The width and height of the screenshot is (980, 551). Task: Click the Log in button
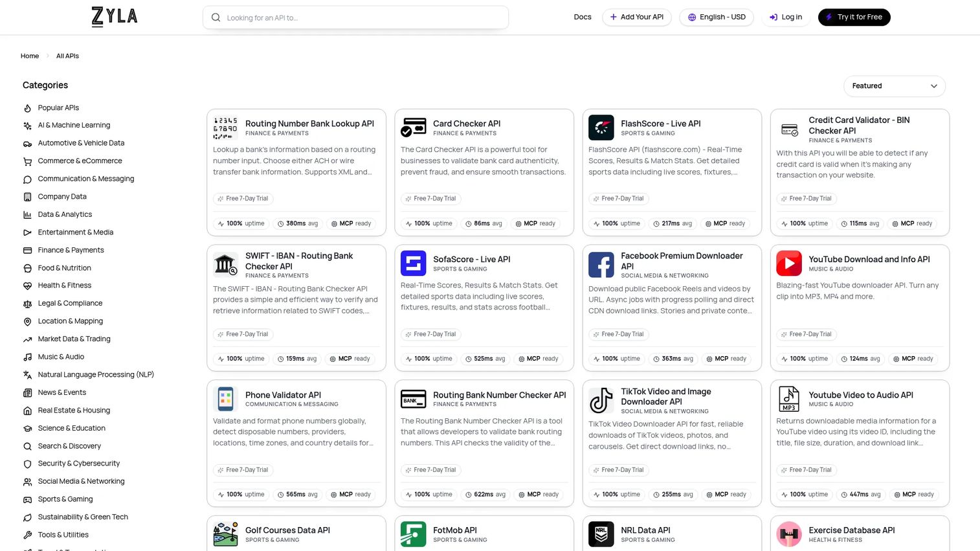[x=786, y=17]
